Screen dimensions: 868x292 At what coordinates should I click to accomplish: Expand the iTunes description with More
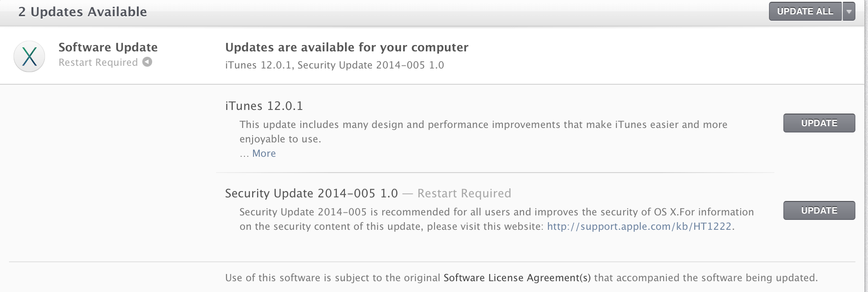[x=264, y=154]
